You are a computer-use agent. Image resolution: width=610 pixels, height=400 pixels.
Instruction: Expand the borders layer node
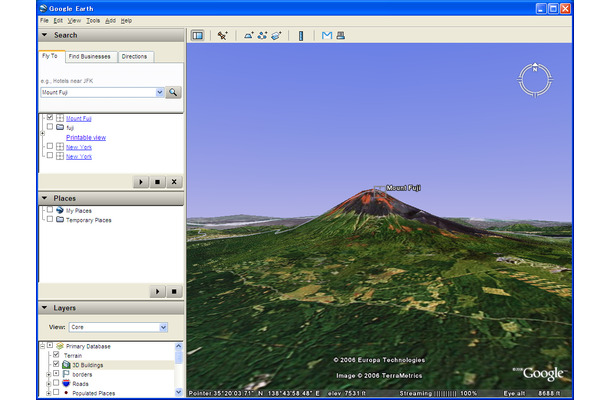(x=49, y=374)
